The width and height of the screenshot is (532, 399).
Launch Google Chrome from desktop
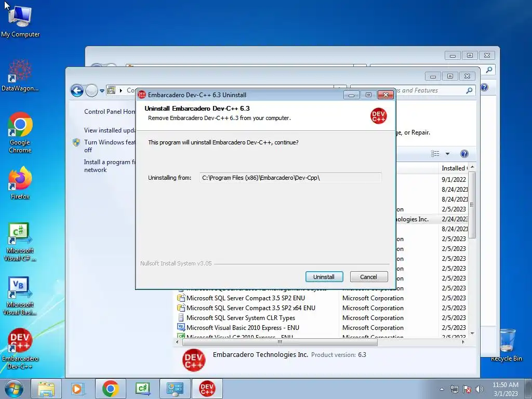pos(20,133)
